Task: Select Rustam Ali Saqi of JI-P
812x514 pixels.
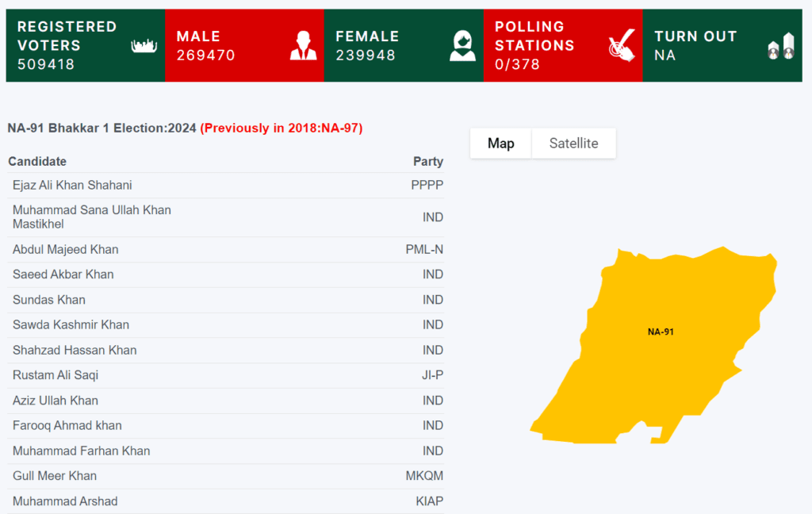Action: [x=55, y=374]
